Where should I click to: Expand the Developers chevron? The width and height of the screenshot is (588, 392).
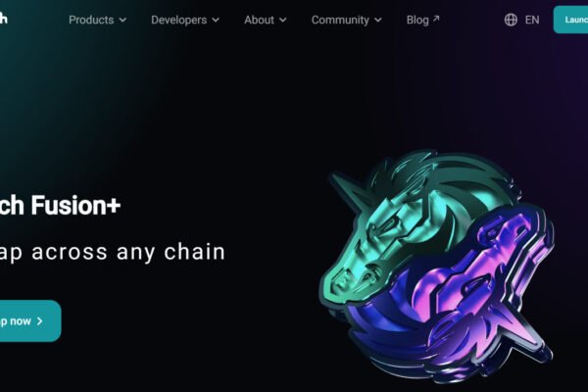[x=216, y=20]
